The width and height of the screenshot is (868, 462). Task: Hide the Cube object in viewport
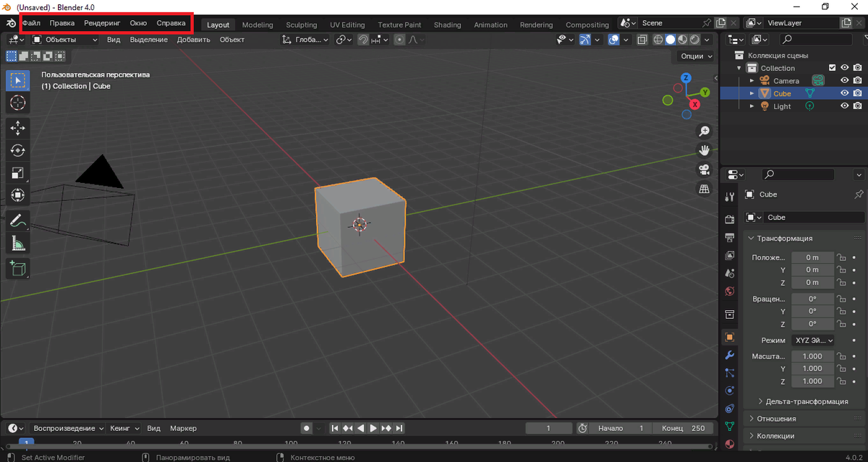pos(844,93)
